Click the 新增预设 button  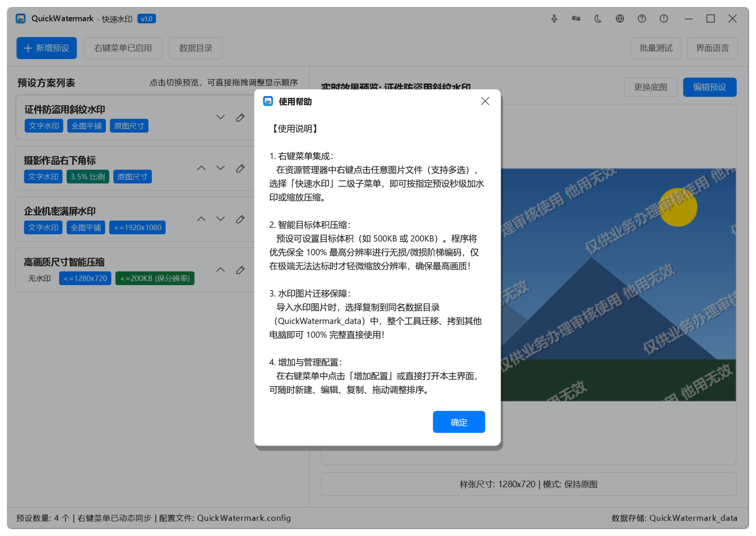(x=47, y=48)
